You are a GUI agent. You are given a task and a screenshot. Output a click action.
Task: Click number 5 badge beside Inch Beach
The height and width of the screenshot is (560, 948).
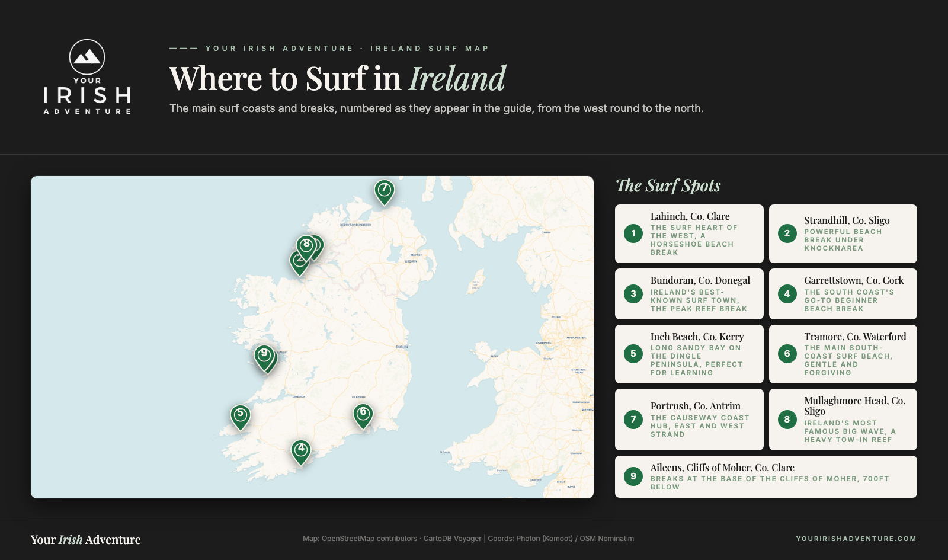coord(633,354)
